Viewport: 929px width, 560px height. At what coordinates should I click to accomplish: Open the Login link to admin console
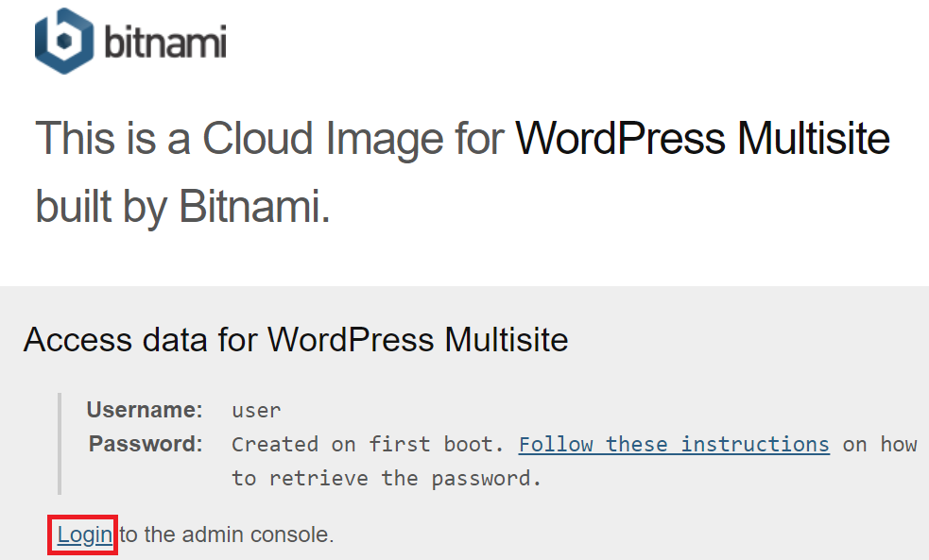point(85,535)
